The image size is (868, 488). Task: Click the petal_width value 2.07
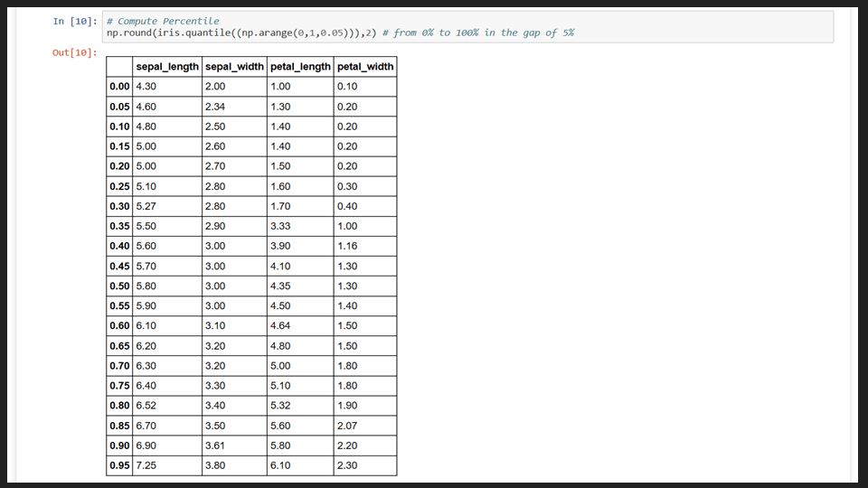pos(347,426)
